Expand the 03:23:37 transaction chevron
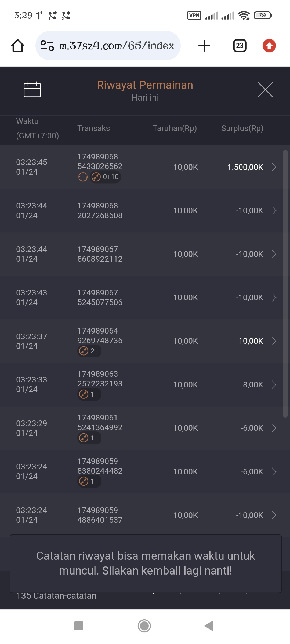This screenshot has height=644, width=290. point(274,341)
